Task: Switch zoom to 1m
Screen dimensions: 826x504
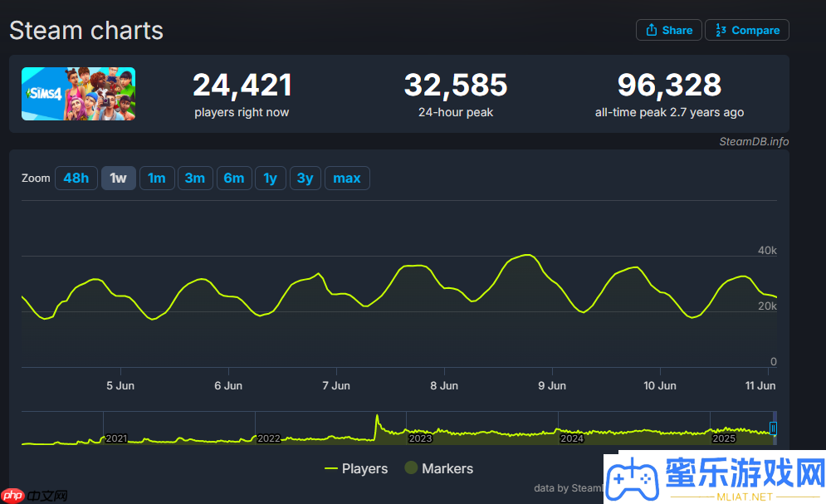Action: coord(157,178)
